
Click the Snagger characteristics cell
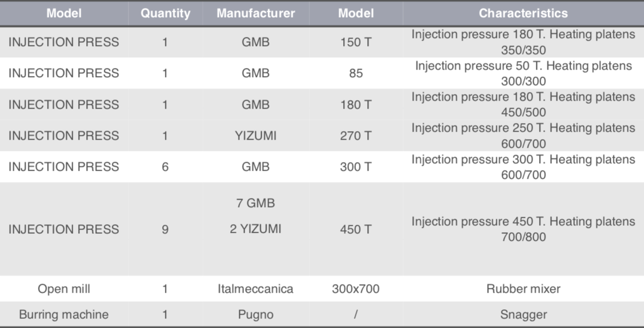(523, 315)
